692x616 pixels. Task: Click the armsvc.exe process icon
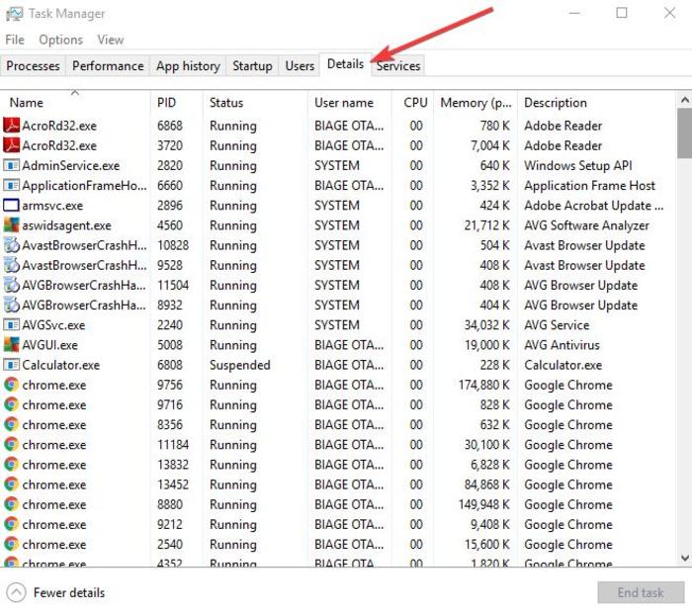pyautogui.click(x=12, y=206)
